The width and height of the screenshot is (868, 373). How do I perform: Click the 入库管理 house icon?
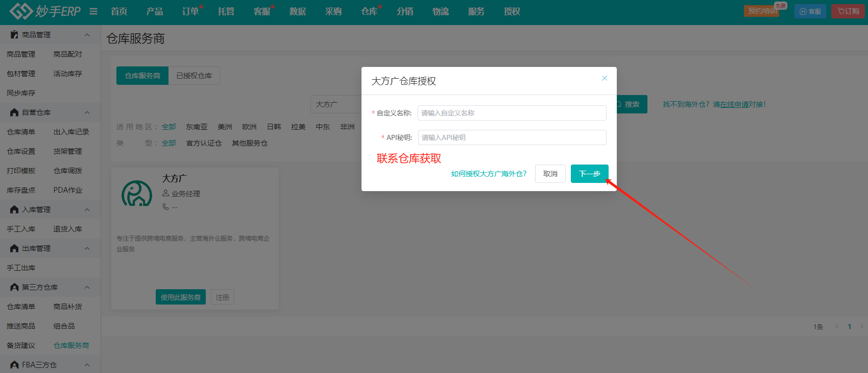(14, 209)
